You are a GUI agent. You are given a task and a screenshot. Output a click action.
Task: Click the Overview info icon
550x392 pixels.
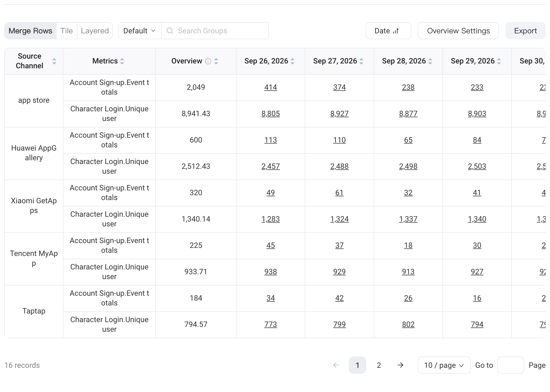[x=208, y=61]
